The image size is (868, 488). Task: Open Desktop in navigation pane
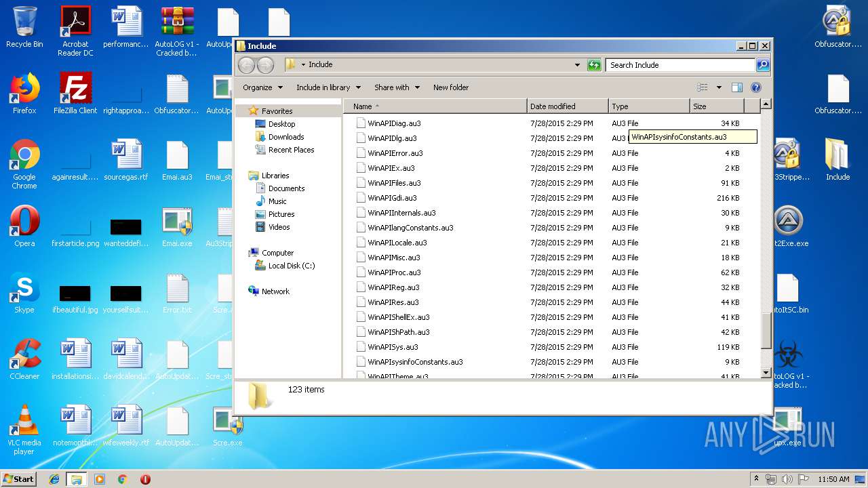point(281,124)
